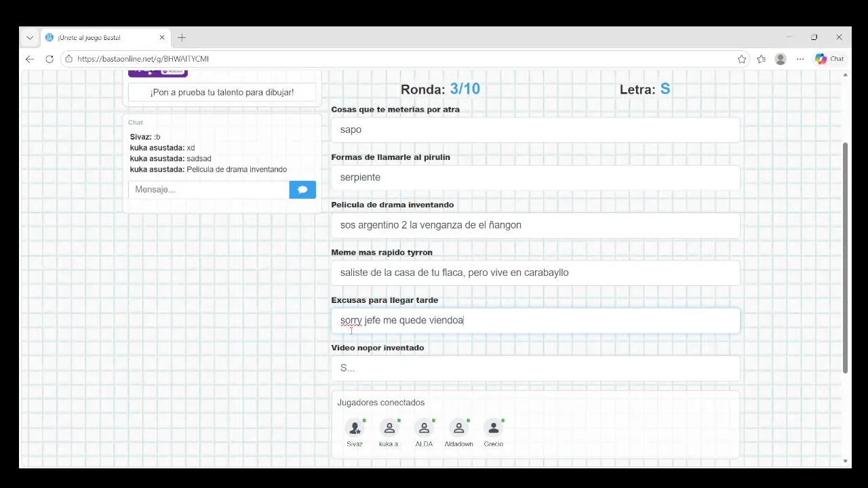Open Copilot Chat in the toolbar

click(829, 59)
